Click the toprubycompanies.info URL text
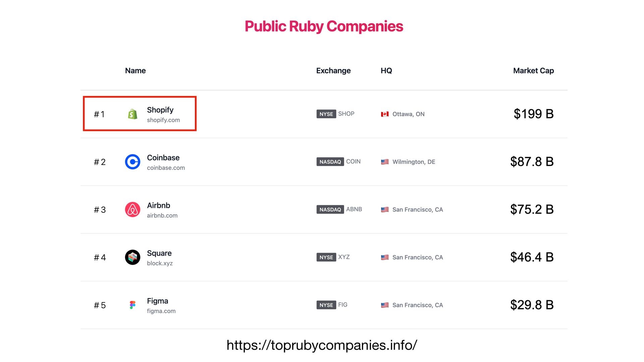 (x=322, y=345)
